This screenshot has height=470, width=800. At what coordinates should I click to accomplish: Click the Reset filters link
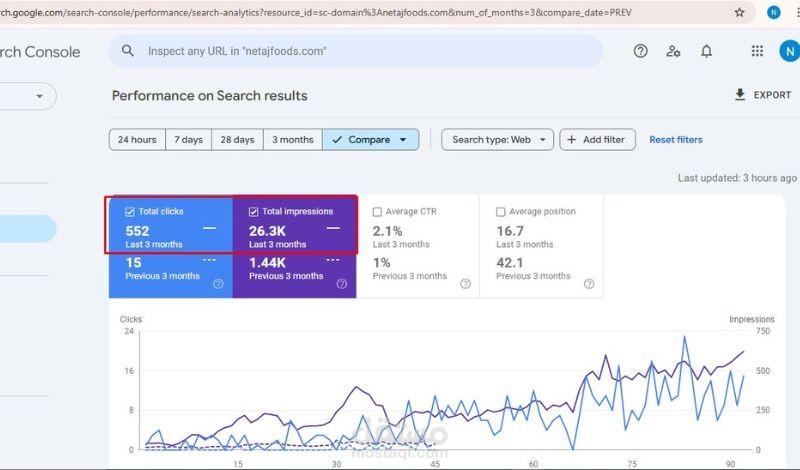(676, 139)
